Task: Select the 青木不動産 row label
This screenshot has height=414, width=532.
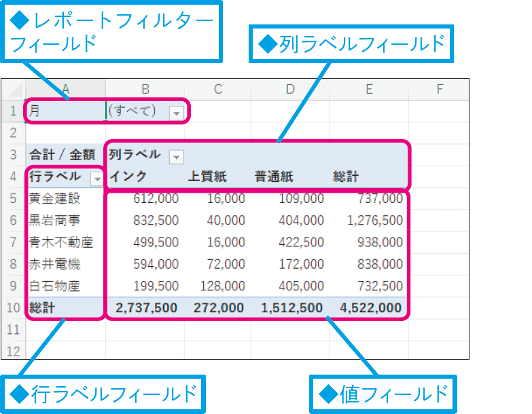Action: tap(60, 242)
